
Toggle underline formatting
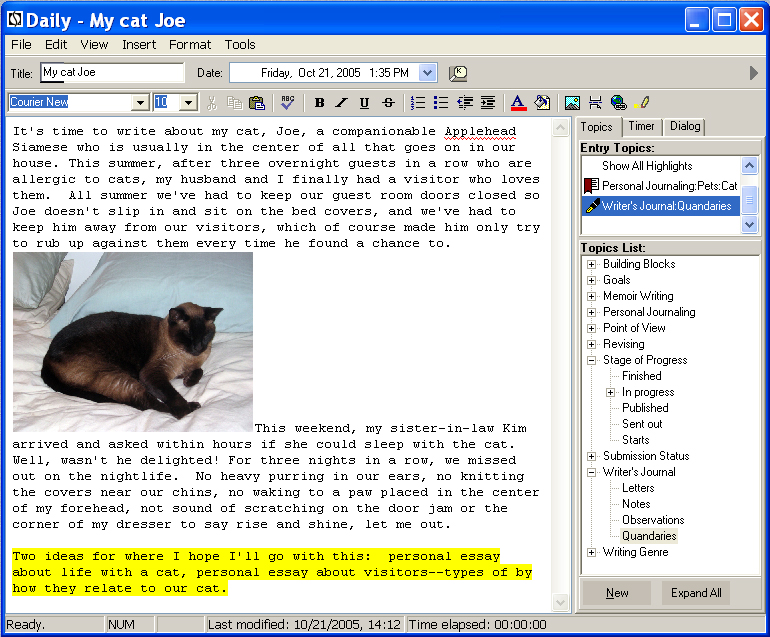pyautogui.click(x=364, y=102)
